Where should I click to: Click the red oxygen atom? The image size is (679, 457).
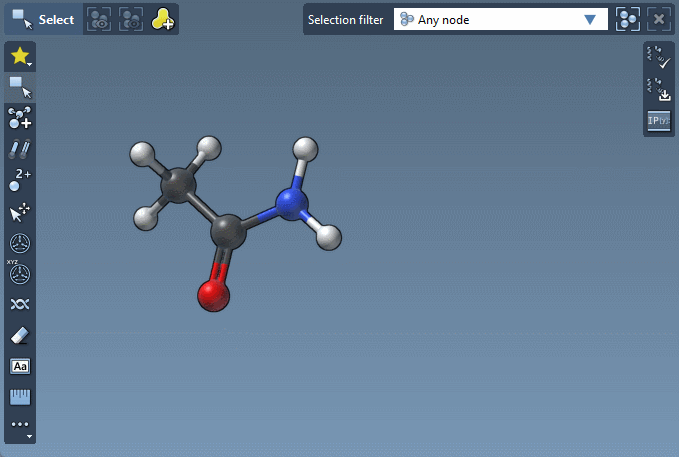pyautogui.click(x=213, y=295)
